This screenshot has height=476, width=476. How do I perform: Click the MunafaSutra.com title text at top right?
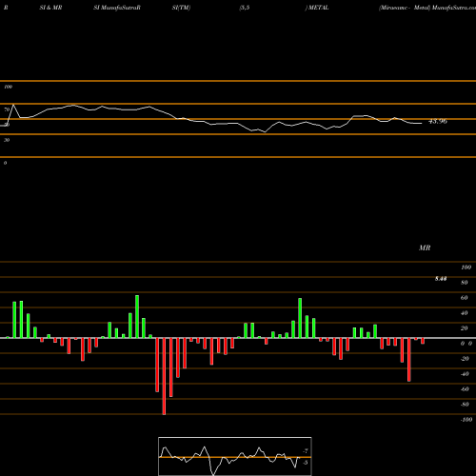tap(454, 8)
